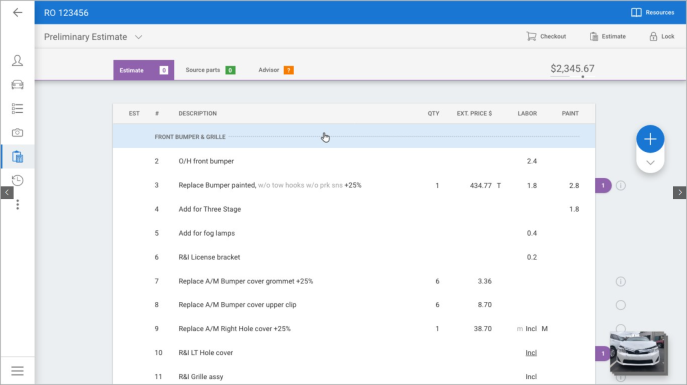Open the more options vertical dots
The image size is (687, 385).
pyautogui.click(x=18, y=205)
